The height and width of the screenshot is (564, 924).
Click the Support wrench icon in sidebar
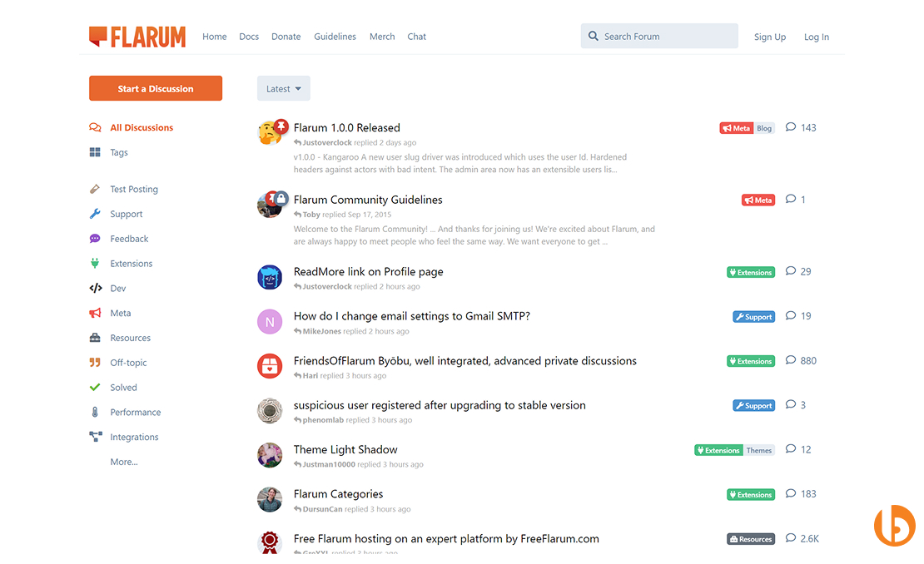coord(95,214)
